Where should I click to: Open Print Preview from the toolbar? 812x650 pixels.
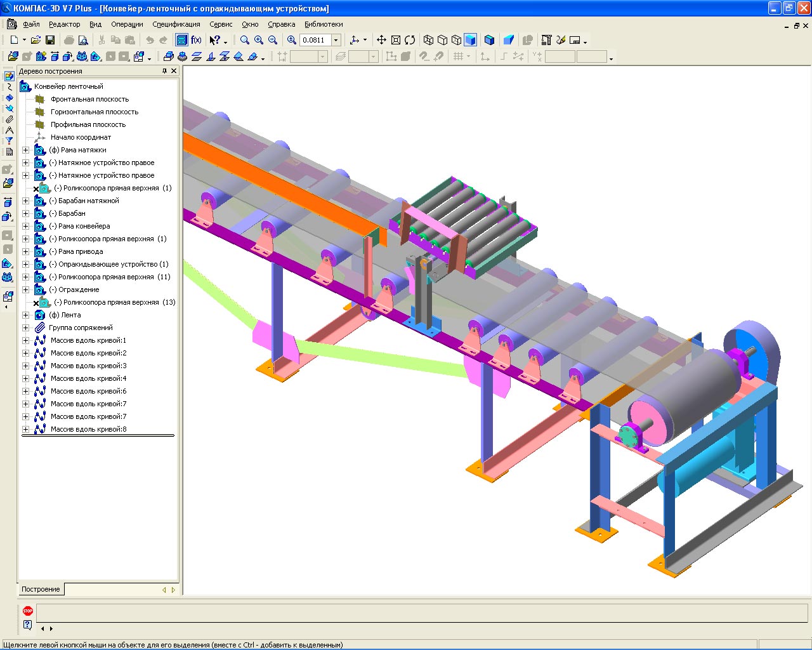pos(83,40)
